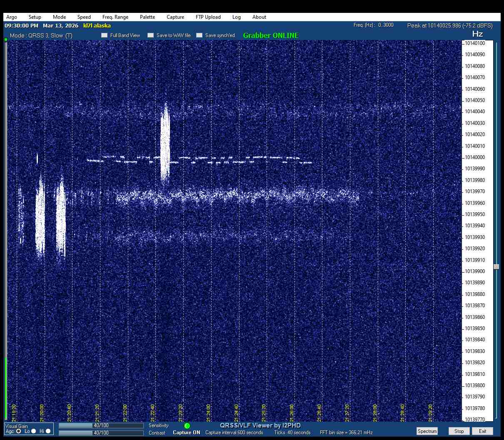
Task: Choose the Lo visual gain option
Action: click(34, 431)
